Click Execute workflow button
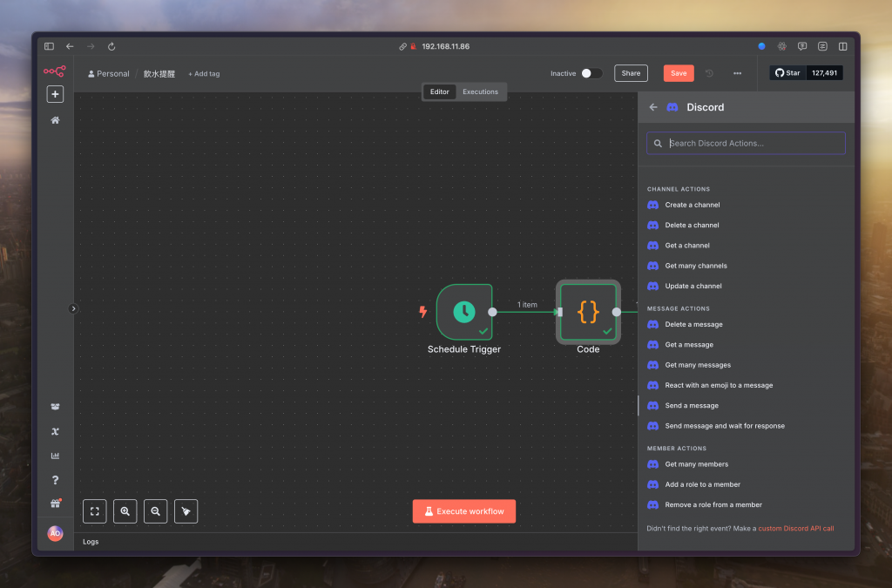The image size is (892, 588). (x=464, y=511)
